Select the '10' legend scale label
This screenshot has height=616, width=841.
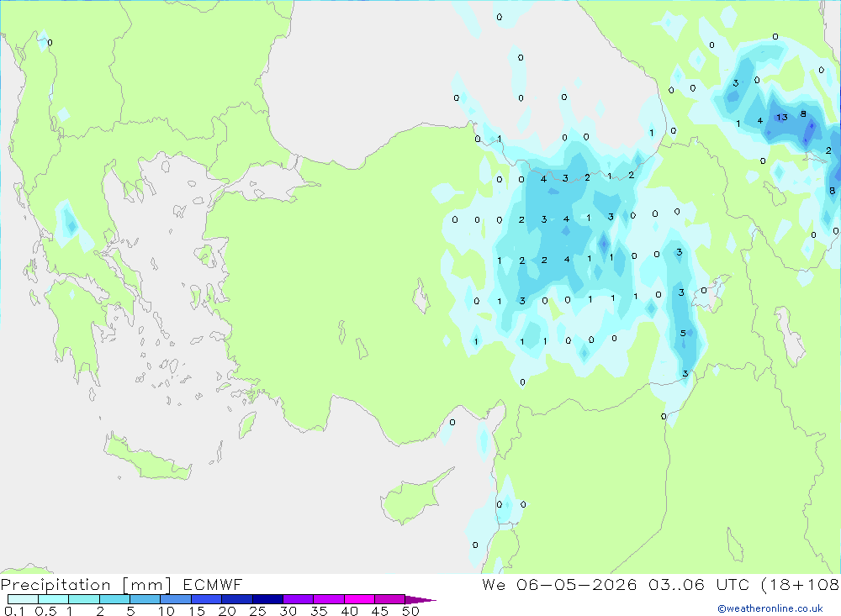pos(167,611)
